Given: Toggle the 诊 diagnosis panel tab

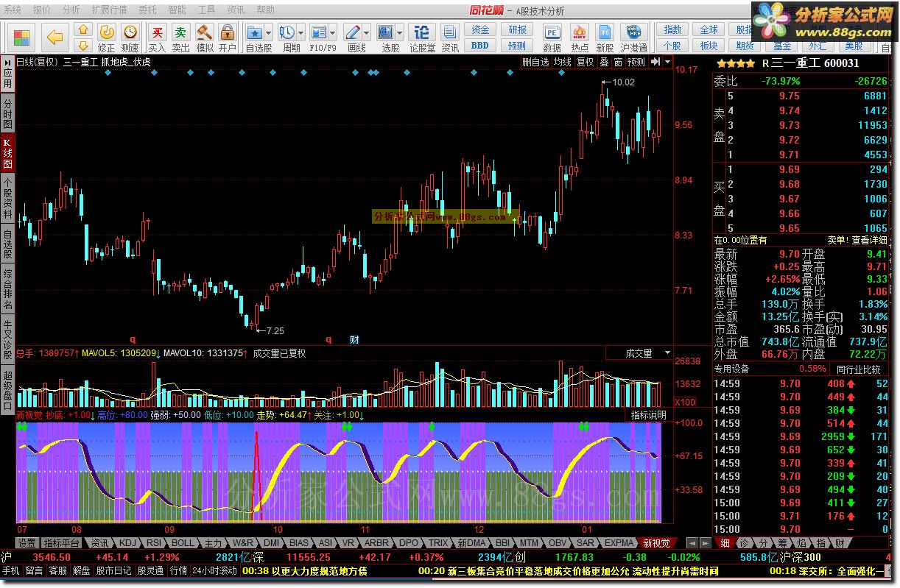Looking at the screenshot, I should click(x=744, y=543).
